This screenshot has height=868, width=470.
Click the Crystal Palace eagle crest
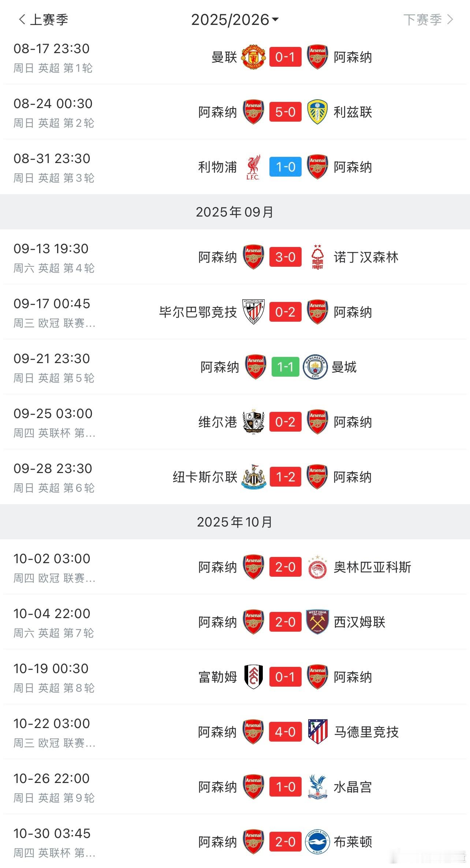coord(317,787)
